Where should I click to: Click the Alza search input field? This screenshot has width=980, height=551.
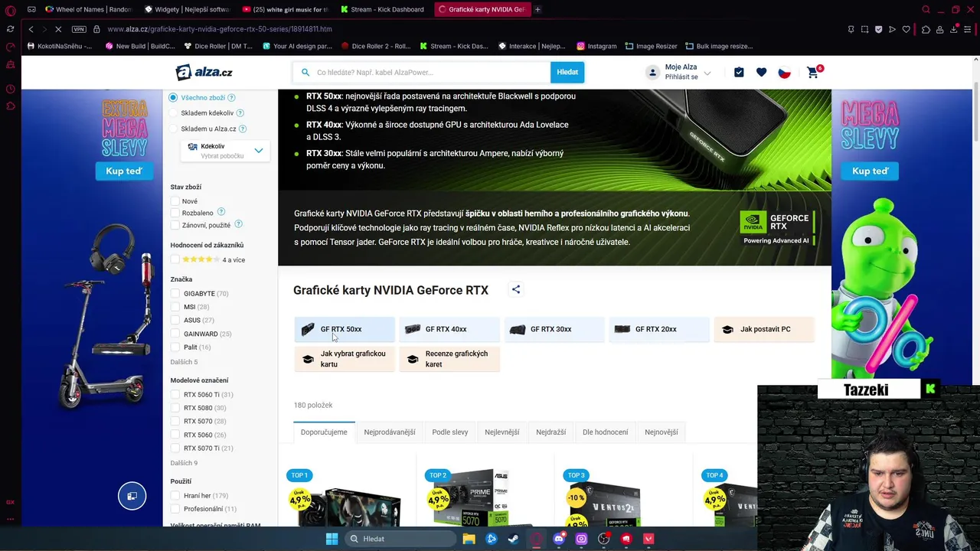click(x=421, y=72)
